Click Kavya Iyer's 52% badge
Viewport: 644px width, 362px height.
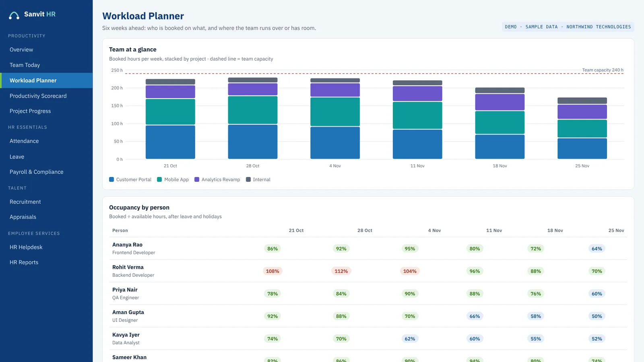pyautogui.click(x=597, y=339)
